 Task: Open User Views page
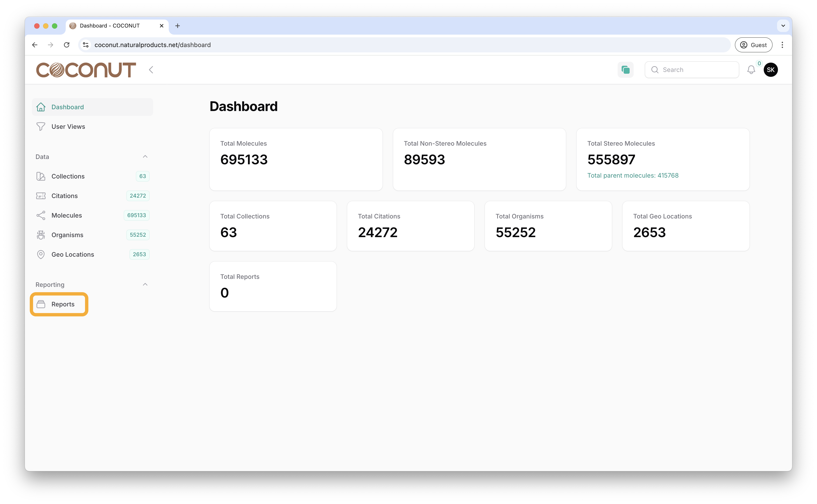click(x=92, y=127)
